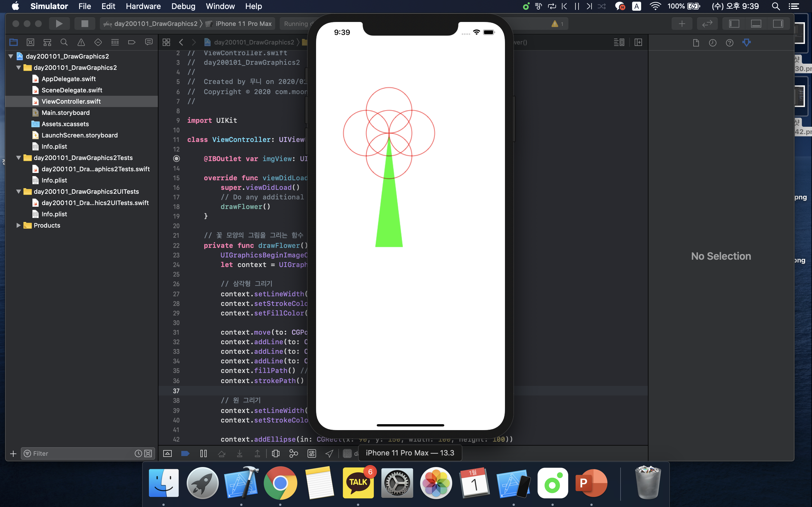Toggle the bottom Debug area visibility
This screenshot has width=812, height=507.
[x=756, y=23]
